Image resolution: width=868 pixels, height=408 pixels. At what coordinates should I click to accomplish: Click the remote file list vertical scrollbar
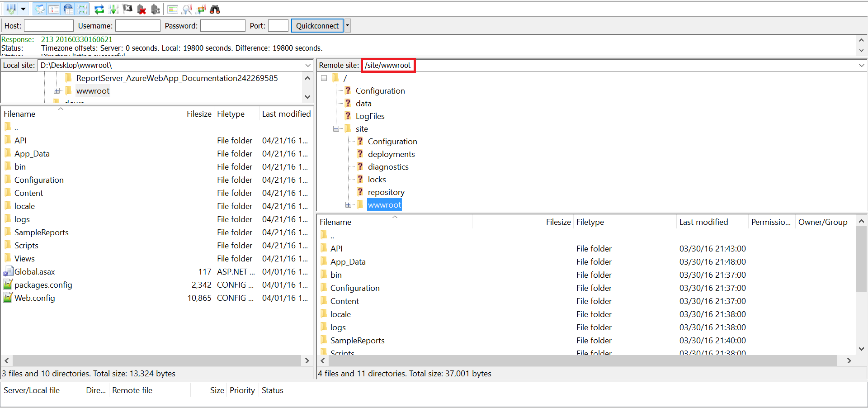[862, 260]
